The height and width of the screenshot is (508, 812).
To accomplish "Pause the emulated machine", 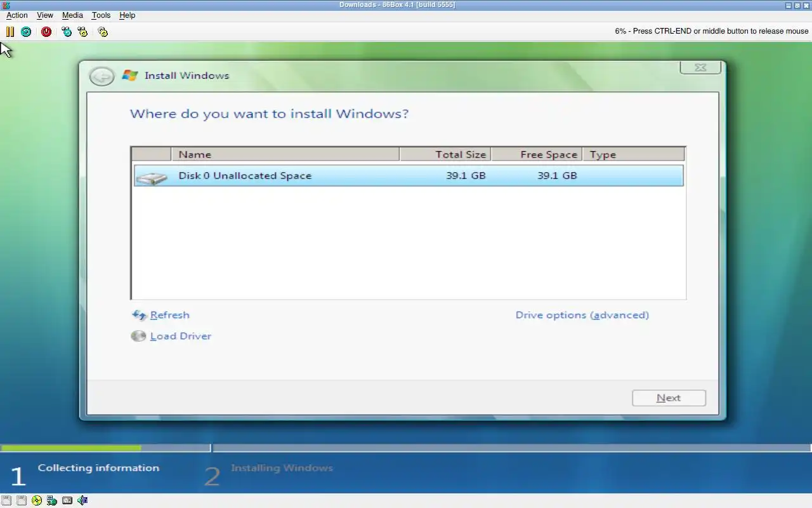I will pos(10,32).
